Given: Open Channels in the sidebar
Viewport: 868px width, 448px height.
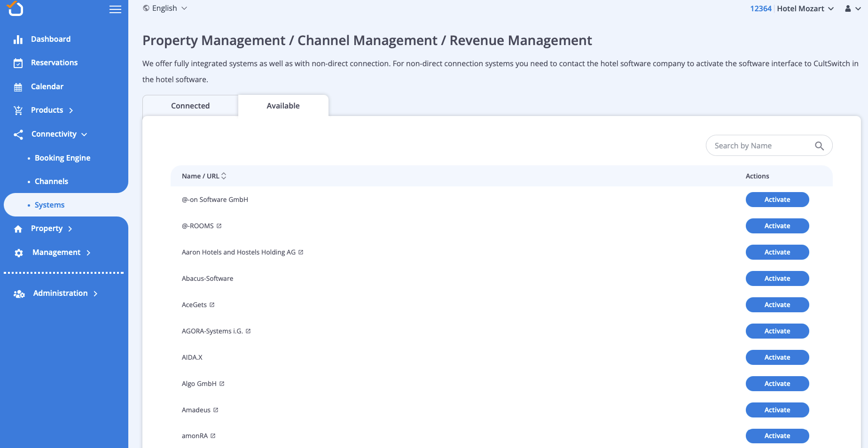Looking at the screenshot, I should [51, 181].
